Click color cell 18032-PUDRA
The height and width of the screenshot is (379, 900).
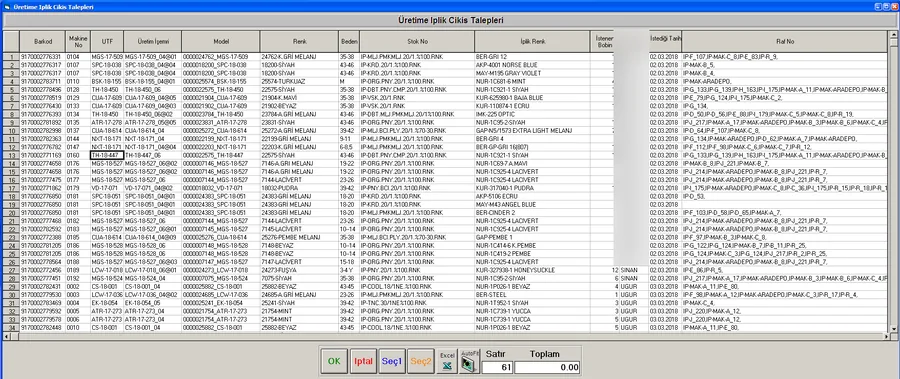(x=300, y=188)
